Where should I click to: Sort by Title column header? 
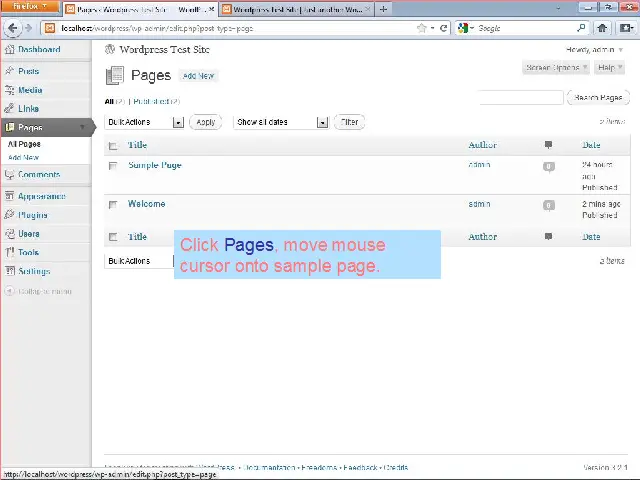coord(138,145)
